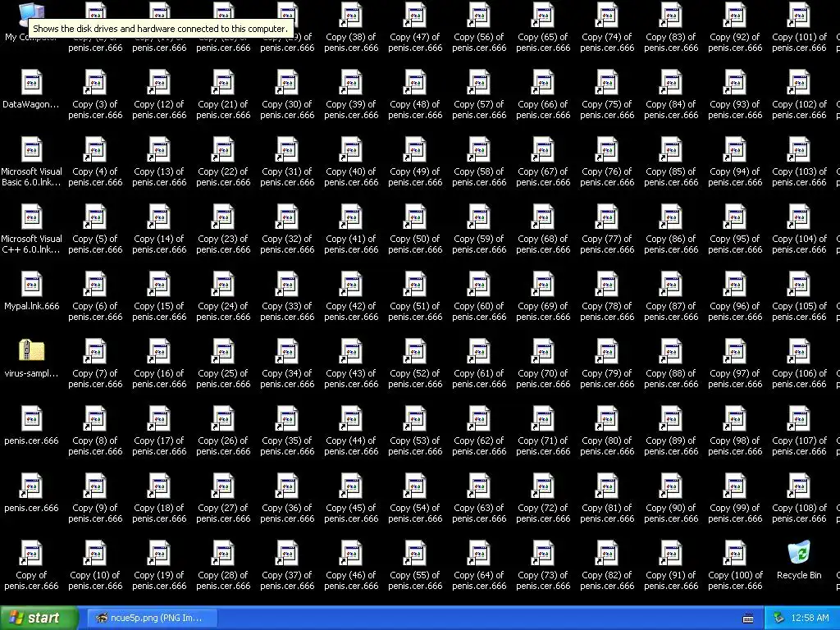The height and width of the screenshot is (630, 840).
Task: Select the Copy (83) shortcut icon
Action: point(671,16)
